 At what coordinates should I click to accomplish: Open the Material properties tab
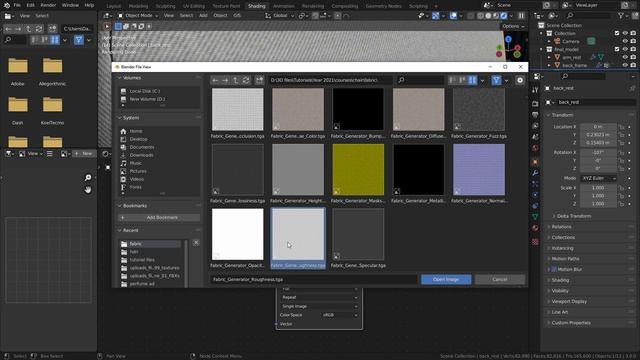tap(535, 228)
